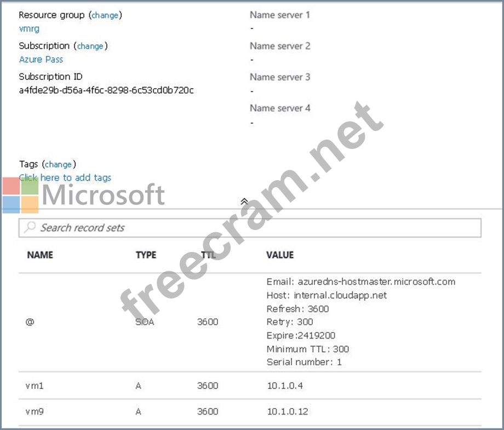Click the Email azuredns-hostmaster.microsoft.com line
Image resolution: width=504 pixels, height=430 pixels.
click(361, 282)
